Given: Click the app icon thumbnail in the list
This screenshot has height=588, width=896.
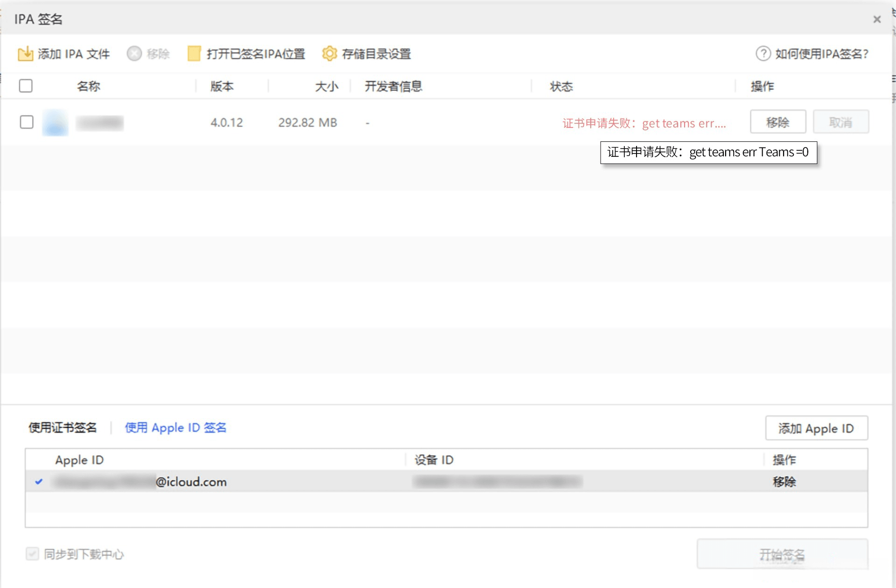Looking at the screenshot, I should point(55,122).
